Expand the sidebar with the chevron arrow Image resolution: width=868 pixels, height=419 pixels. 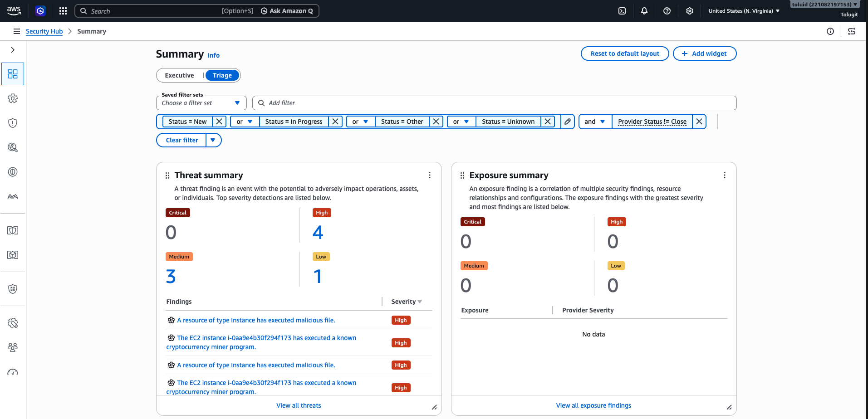(13, 50)
